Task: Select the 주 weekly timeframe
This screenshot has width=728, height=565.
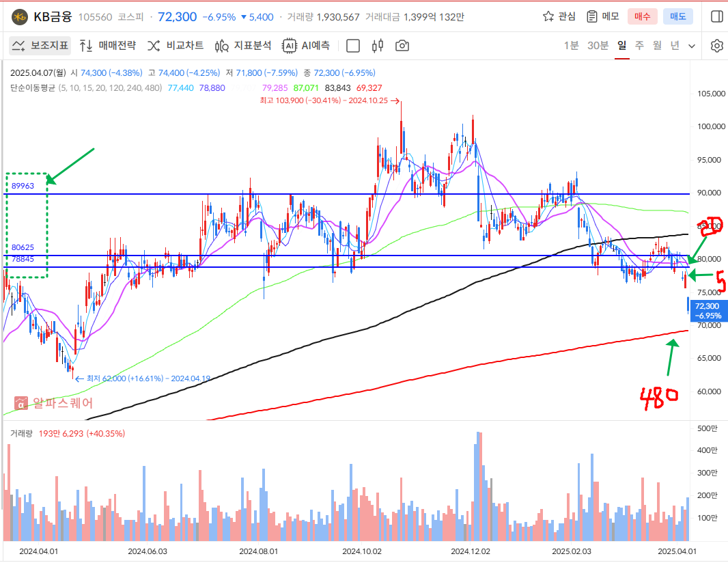Action: [x=640, y=46]
